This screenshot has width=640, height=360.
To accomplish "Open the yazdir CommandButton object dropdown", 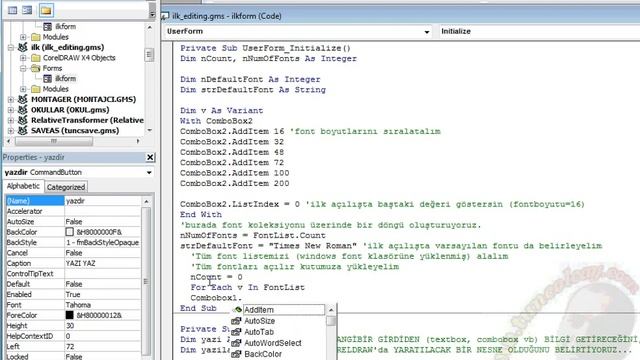I will pyautogui.click(x=149, y=173).
